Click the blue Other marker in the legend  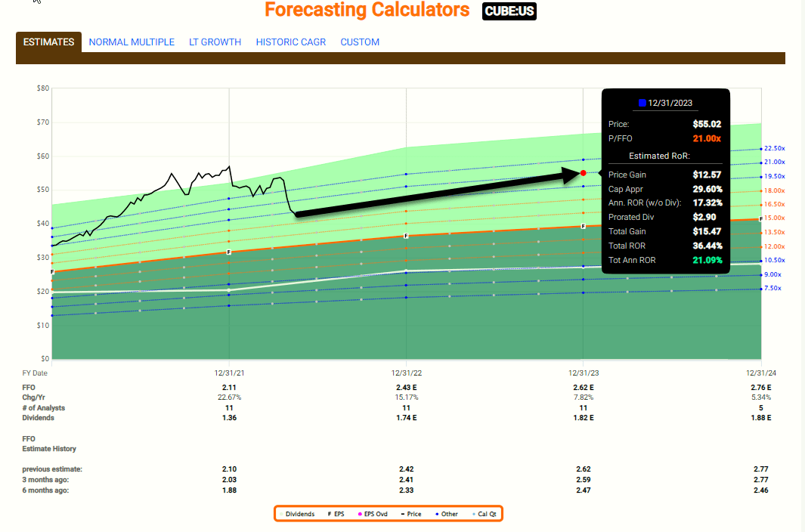tap(436, 514)
